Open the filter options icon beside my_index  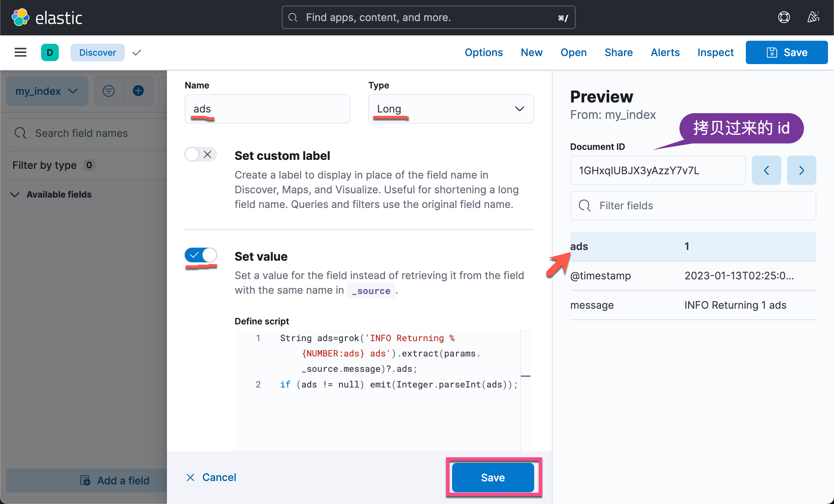coord(108,91)
